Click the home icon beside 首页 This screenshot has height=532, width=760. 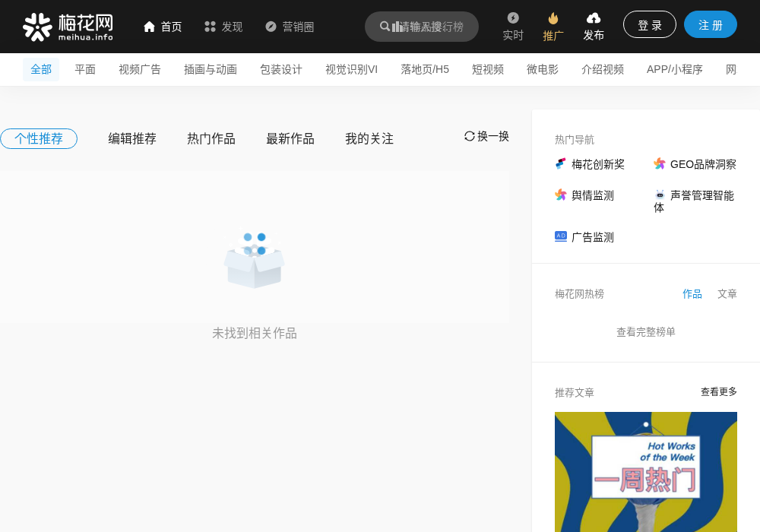[x=149, y=27]
